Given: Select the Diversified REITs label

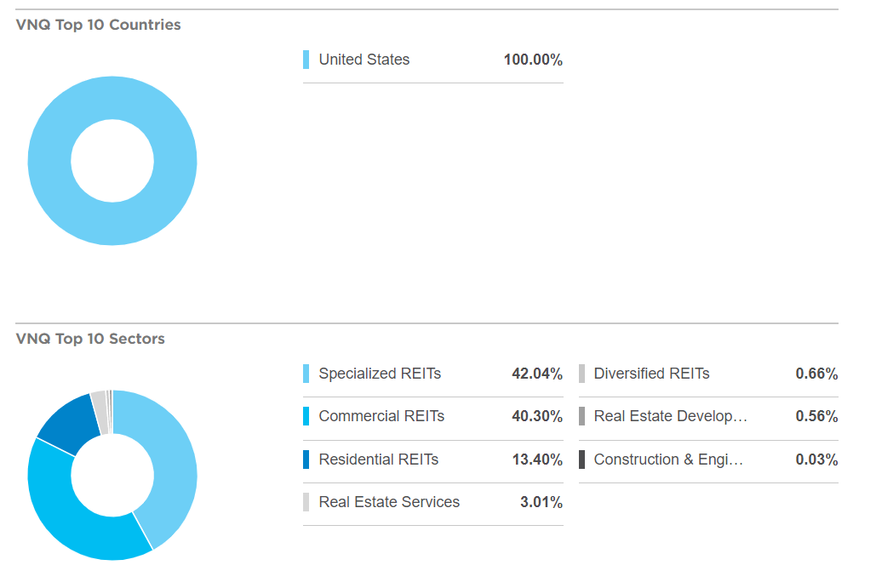Looking at the screenshot, I should (x=651, y=374).
